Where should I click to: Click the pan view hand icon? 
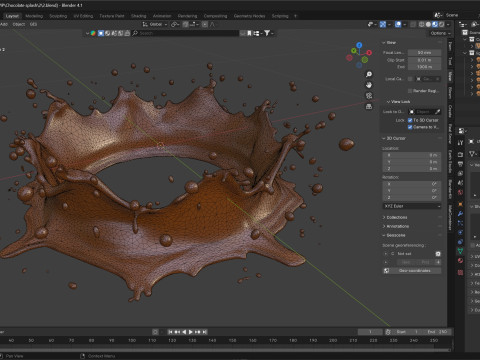[369, 85]
